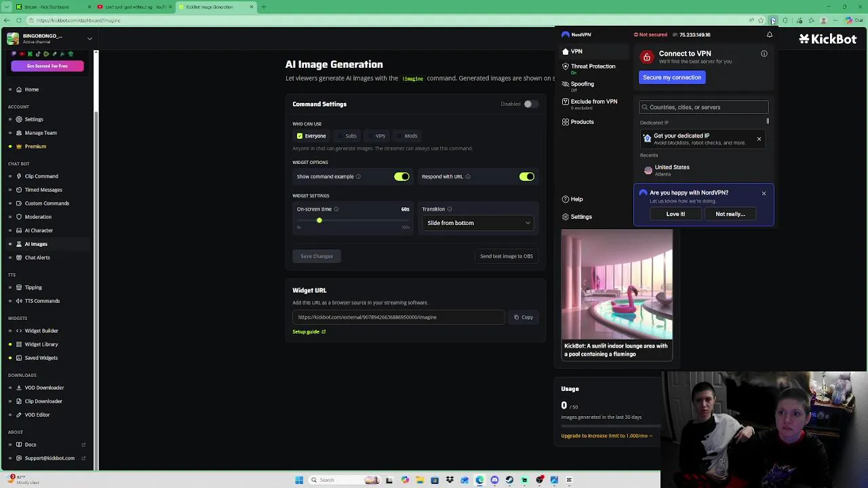Open Products in NordVPN menu
The width and height of the screenshot is (868, 488).
[582, 122]
